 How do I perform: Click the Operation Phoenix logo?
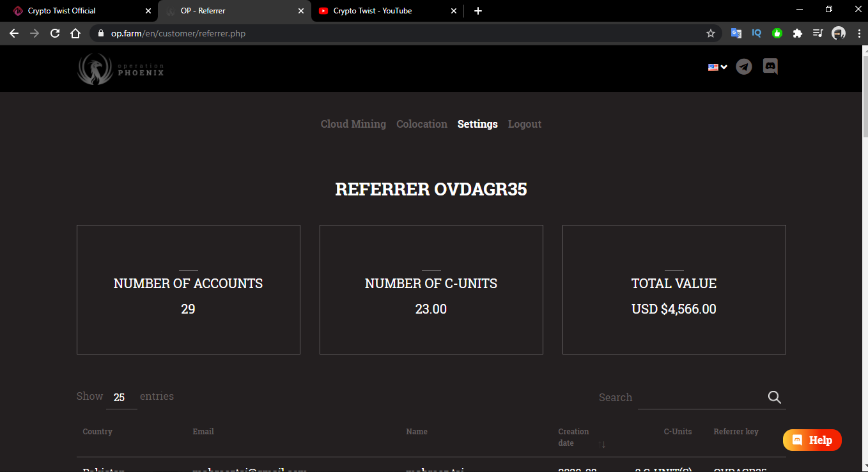pyautogui.click(x=121, y=68)
